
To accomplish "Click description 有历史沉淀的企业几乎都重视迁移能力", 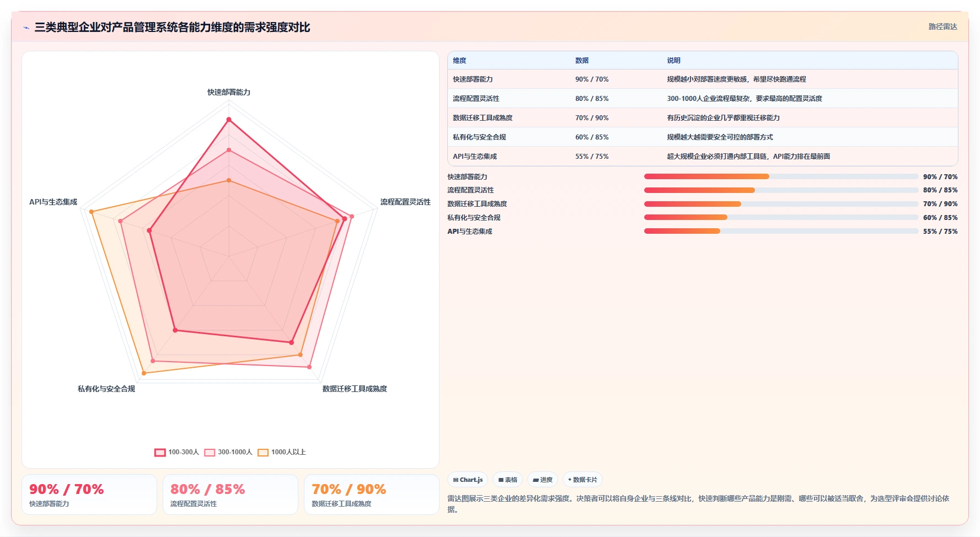I will (x=723, y=118).
